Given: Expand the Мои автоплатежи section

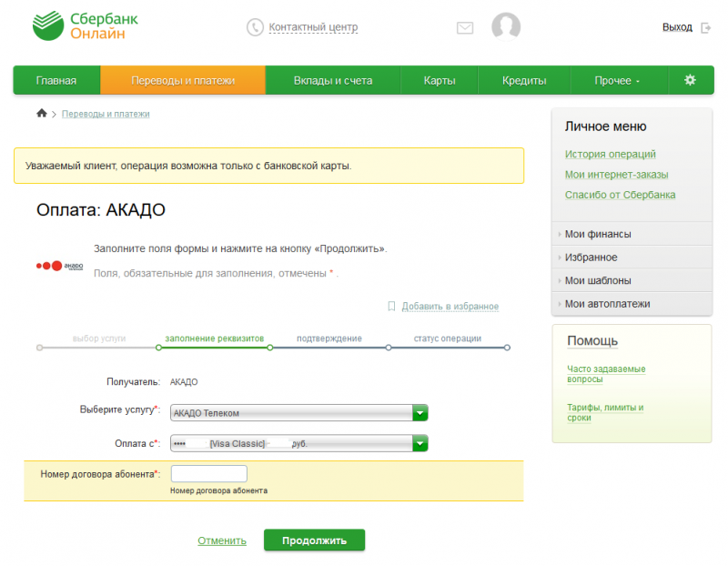Looking at the screenshot, I should 632,304.
